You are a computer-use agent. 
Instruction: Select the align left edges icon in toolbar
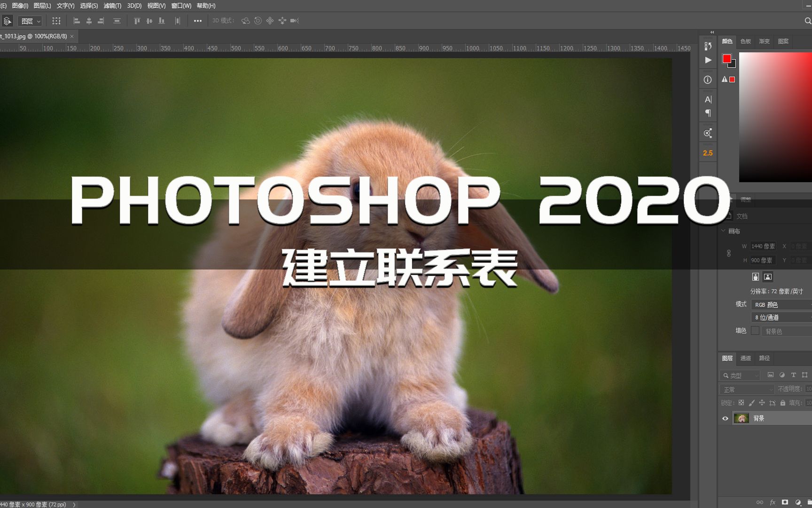click(x=77, y=21)
